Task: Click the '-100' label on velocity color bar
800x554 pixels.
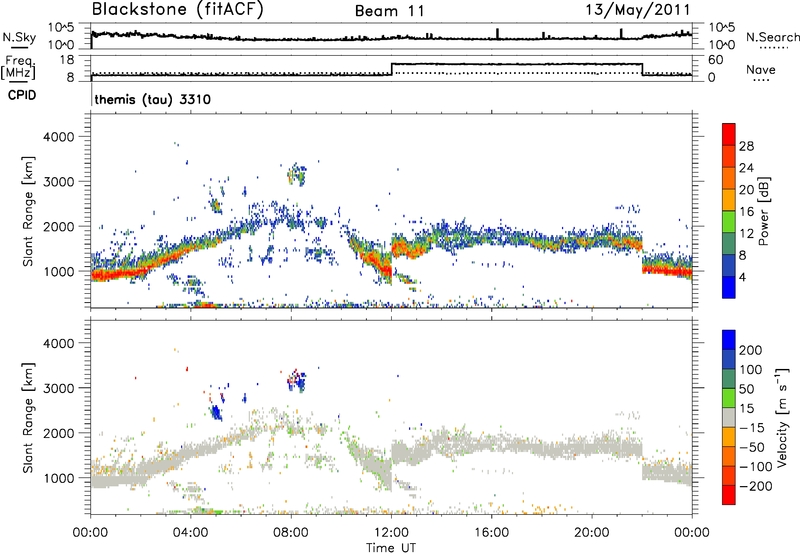Action: coord(756,467)
